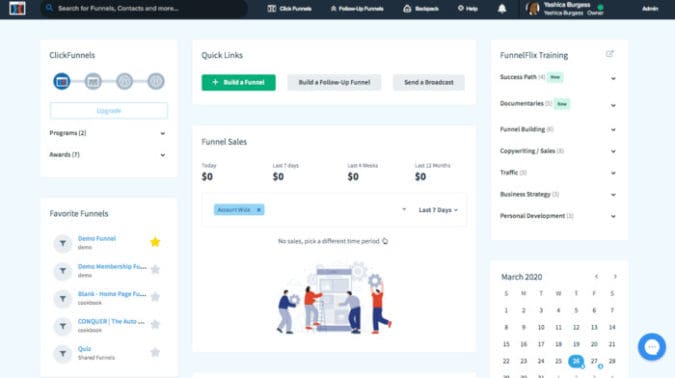Click the Demo Funnel funnel icon
Screen dimensions: 675x378
click(x=63, y=243)
